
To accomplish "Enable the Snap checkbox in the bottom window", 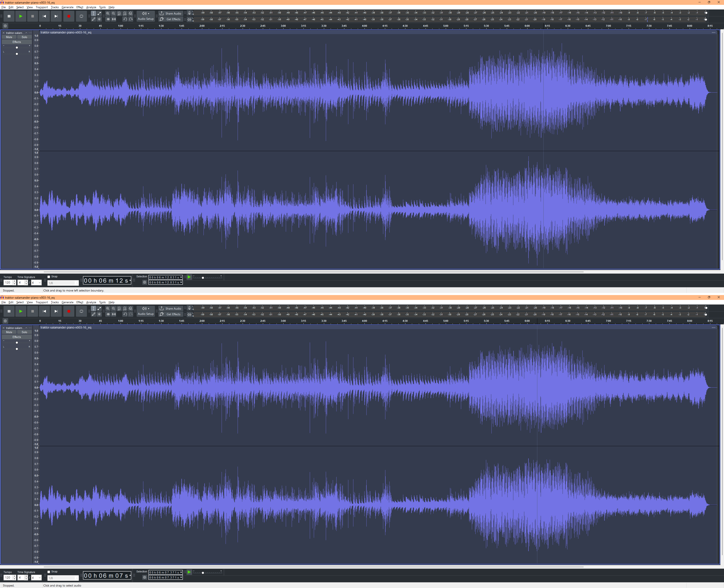I will pyautogui.click(x=49, y=572).
